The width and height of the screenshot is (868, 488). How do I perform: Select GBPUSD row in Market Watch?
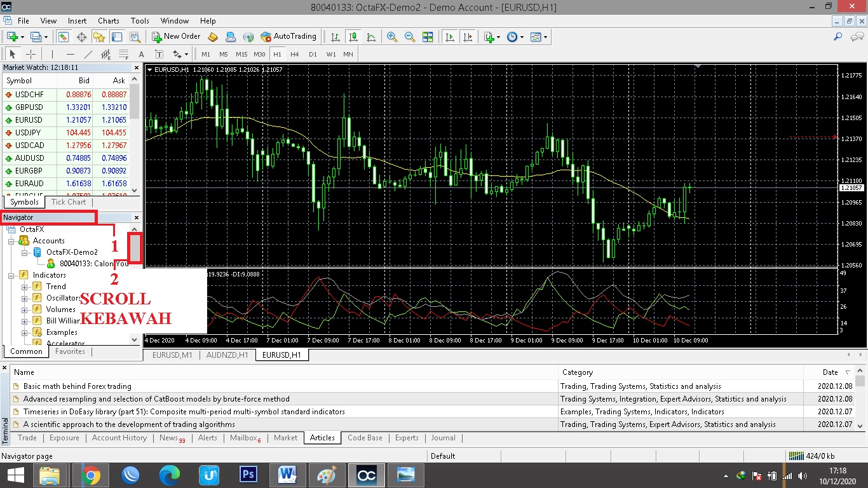pos(65,107)
